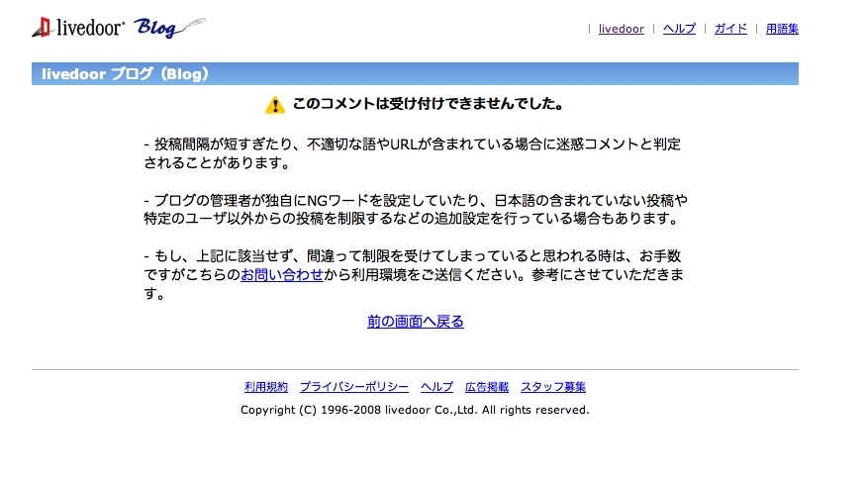868x481 pixels.
Task: Open 広告掲載 advertising link
Action: coord(487,387)
